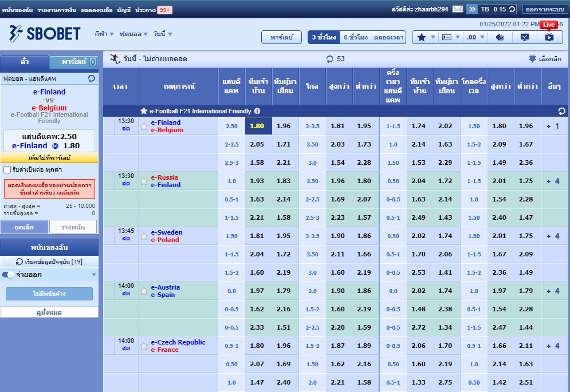This screenshot has width=570, height=392.
Task: Select 1.96 away odds for e-Finland vs e-Belgium
Action: pos(284,126)
